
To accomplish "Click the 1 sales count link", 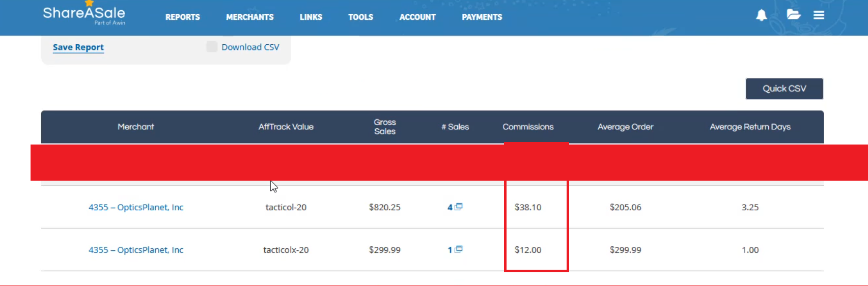I will pos(450,250).
